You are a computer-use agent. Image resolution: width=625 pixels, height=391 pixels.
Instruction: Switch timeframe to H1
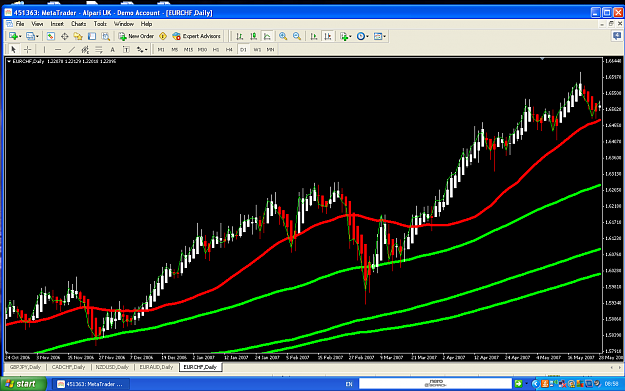(216, 49)
